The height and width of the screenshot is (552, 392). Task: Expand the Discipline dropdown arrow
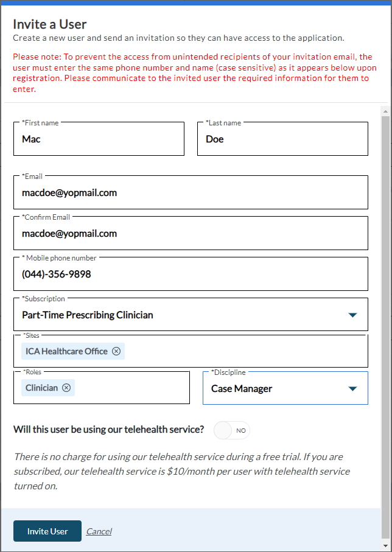352,389
